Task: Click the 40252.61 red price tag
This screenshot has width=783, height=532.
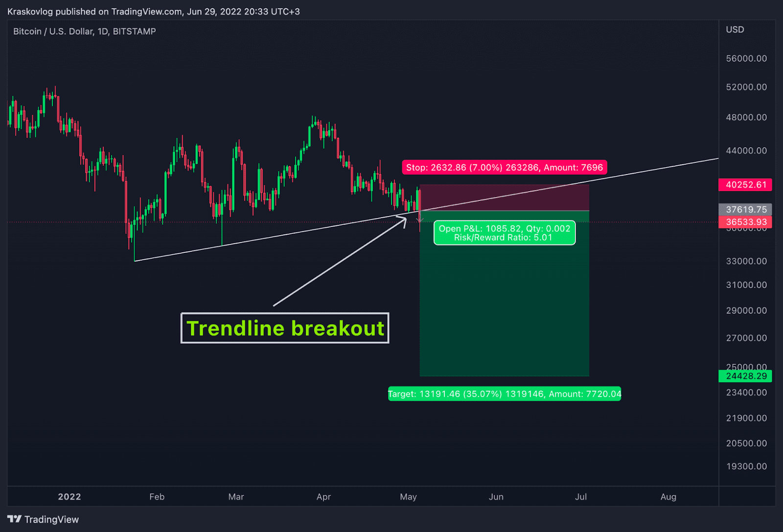Action: tap(745, 185)
